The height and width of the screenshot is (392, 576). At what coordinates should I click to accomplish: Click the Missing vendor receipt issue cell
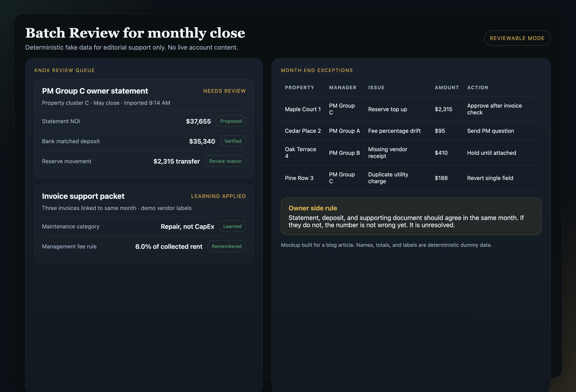click(388, 153)
